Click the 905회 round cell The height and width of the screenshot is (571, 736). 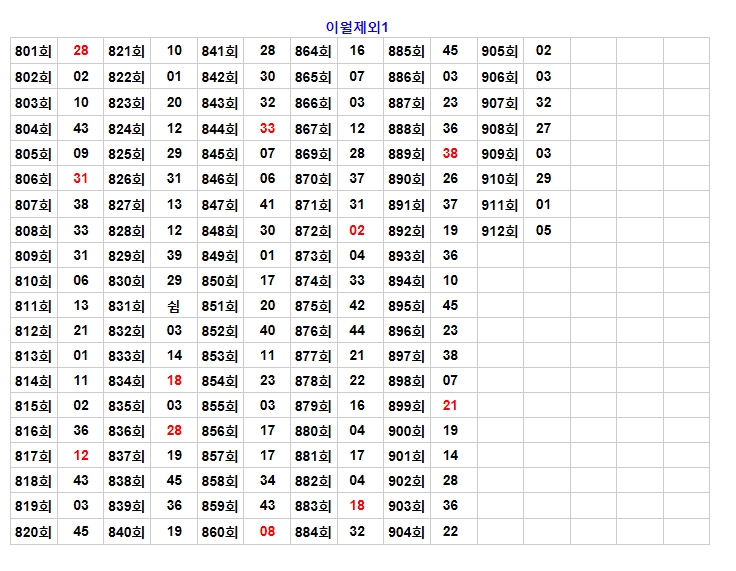pyautogui.click(x=499, y=51)
